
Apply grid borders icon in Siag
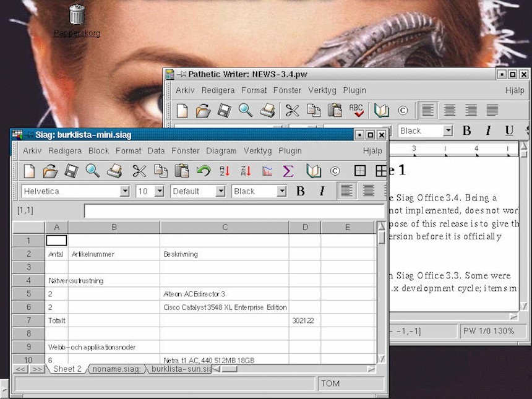380,171
